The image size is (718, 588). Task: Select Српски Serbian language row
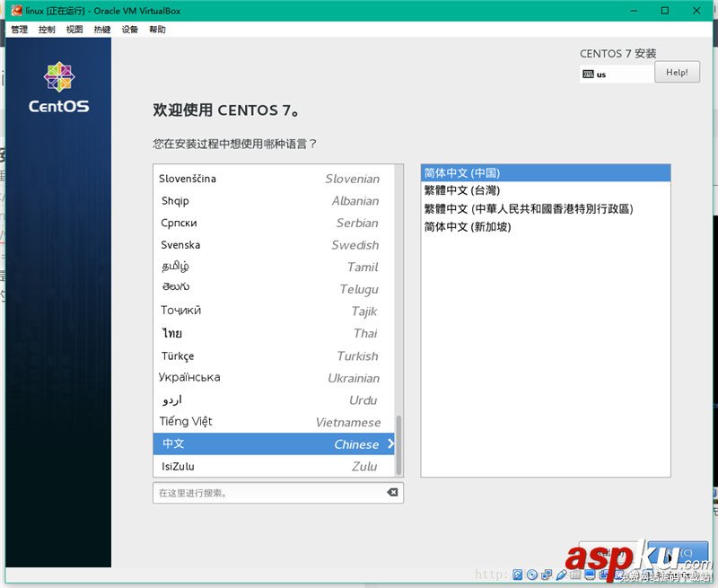274,223
